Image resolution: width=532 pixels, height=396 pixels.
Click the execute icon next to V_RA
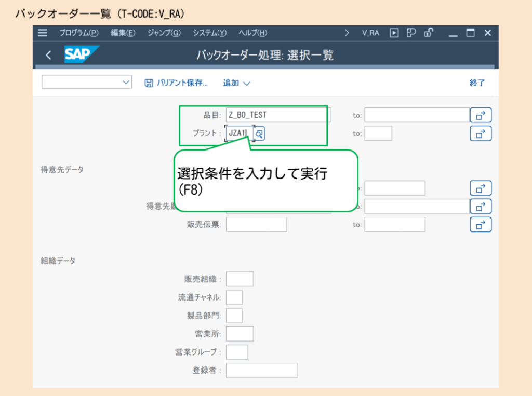pyautogui.click(x=394, y=33)
